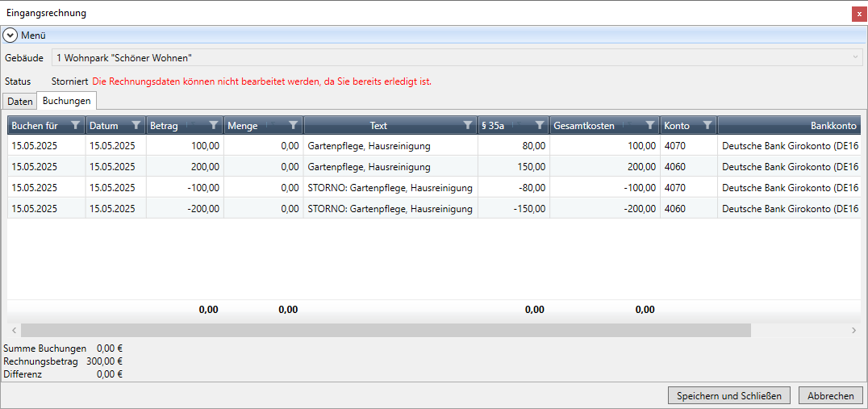Switch to the Daten tab
The height and width of the screenshot is (409, 868).
click(x=20, y=102)
